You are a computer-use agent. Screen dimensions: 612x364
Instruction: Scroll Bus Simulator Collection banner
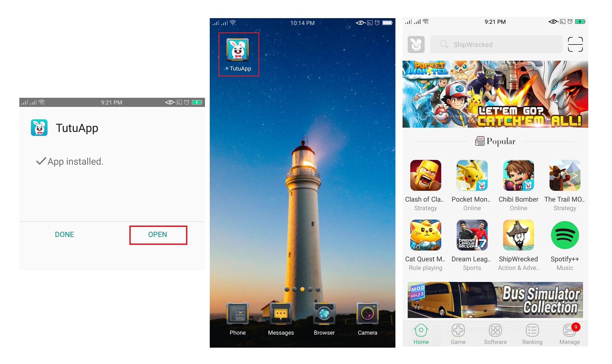(495, 299)
